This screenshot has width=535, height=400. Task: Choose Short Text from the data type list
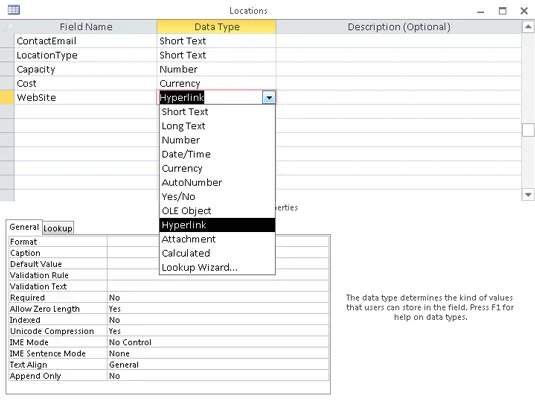coord(217,112)
